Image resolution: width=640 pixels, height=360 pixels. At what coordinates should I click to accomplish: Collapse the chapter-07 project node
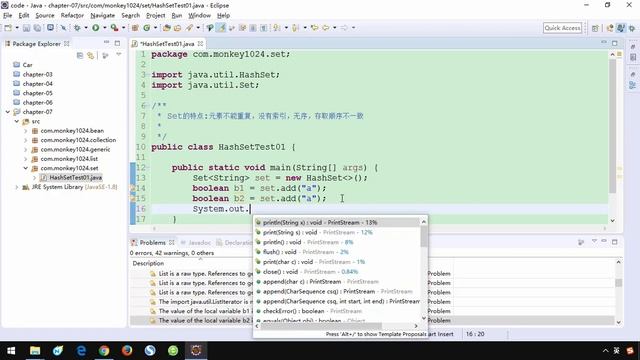pyautogui.click(x=8, y=112)
